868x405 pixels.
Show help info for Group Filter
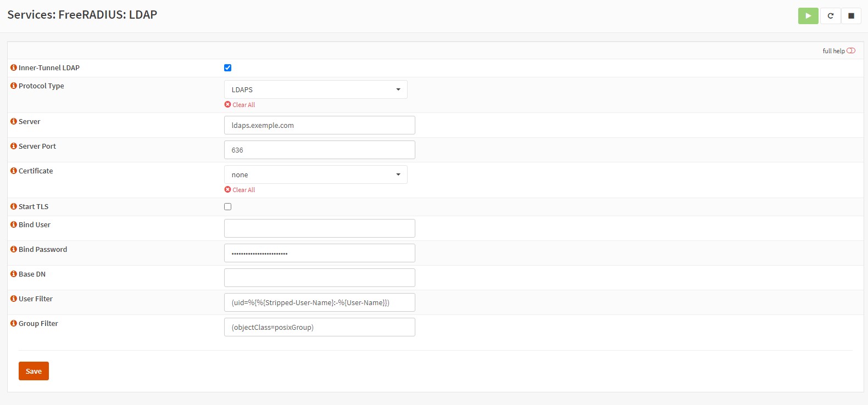tap(14, 323)
